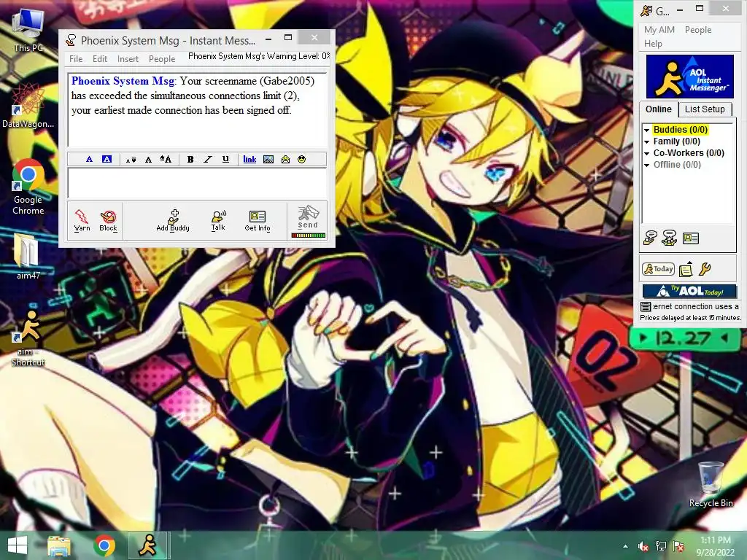
Task: Choose the background color tool in the IM toolbar
Action: tap(107, 159)
